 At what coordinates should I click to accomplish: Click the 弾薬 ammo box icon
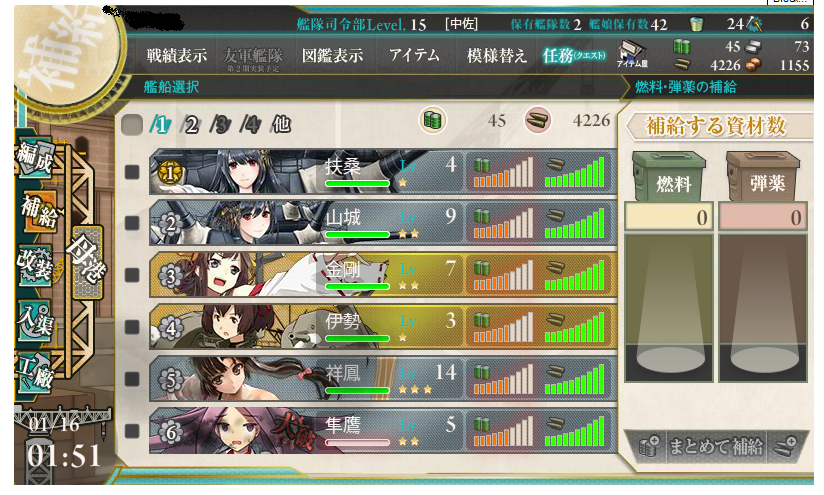(763, 176)
